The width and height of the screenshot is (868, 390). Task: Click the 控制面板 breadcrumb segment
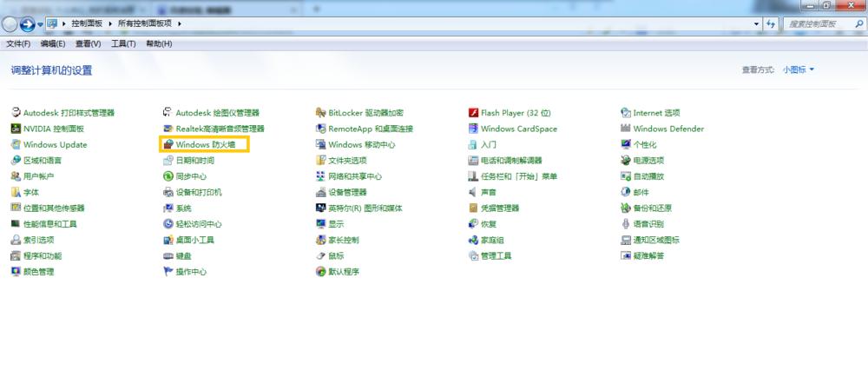click(87, 23)
